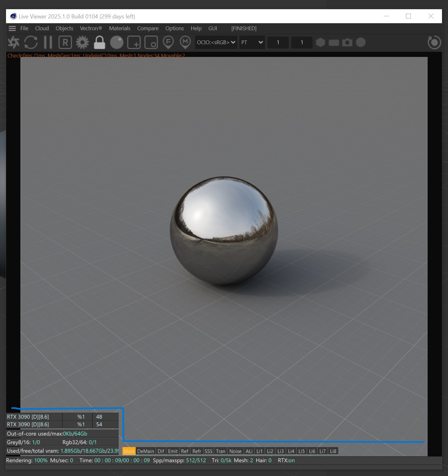Image resolution: width=448 pixels, height=476 pixels.
Task: Select the render region icon with plus
Action: (x=134, y=42)
